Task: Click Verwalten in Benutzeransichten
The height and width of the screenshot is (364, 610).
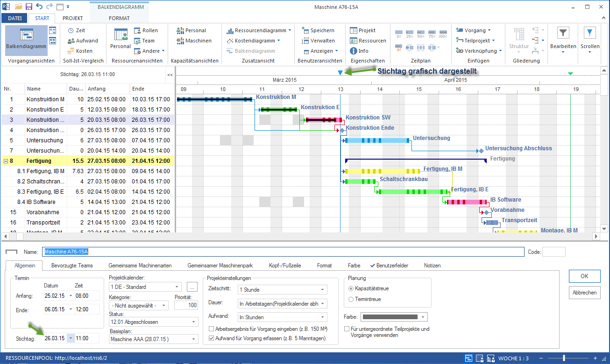Action: [318, 41]
